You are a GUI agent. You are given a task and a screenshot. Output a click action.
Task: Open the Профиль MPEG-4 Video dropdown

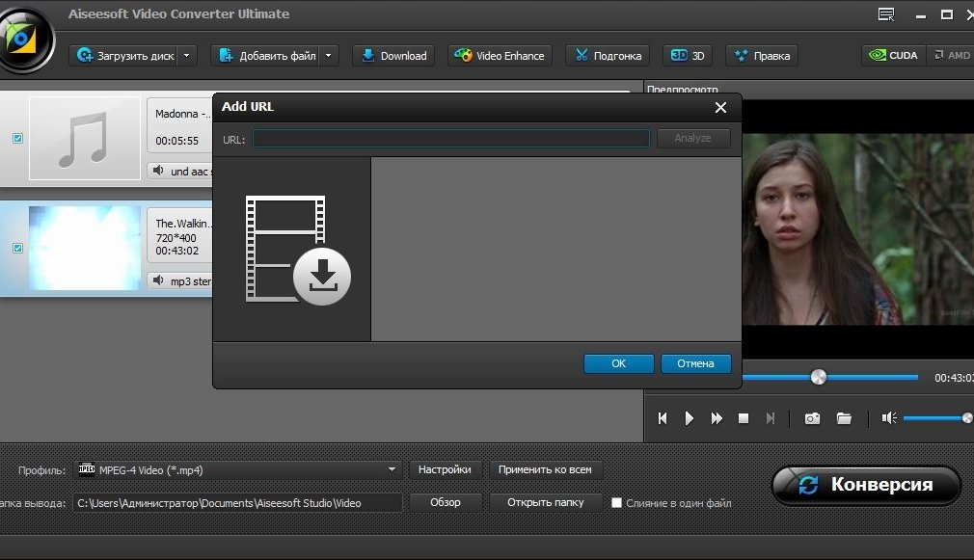point(237,470)
